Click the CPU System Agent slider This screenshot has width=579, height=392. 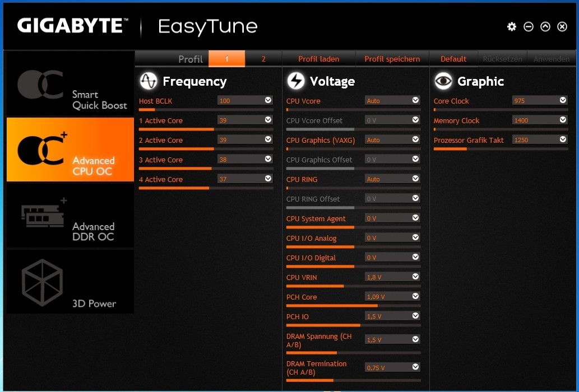(x=353, y=227)
